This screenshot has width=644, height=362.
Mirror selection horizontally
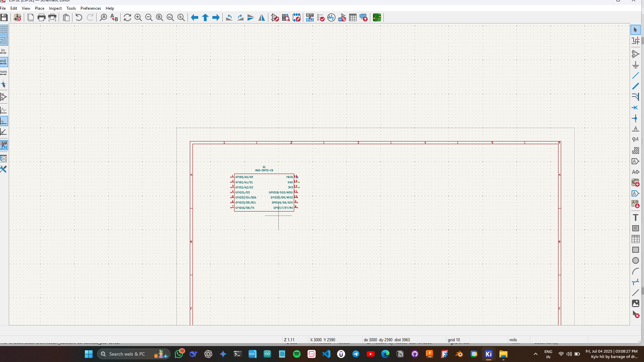pos(262,17)
